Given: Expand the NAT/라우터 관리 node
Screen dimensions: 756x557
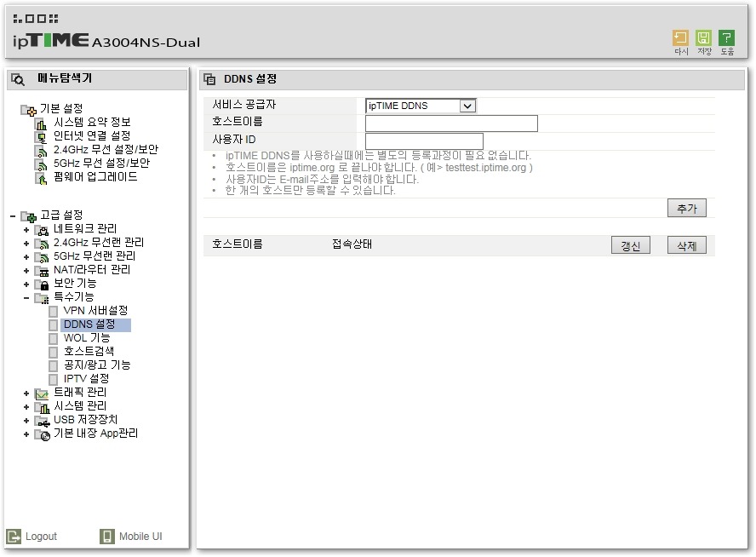Looking at the screenshot, I should click(x=26, y=271).
